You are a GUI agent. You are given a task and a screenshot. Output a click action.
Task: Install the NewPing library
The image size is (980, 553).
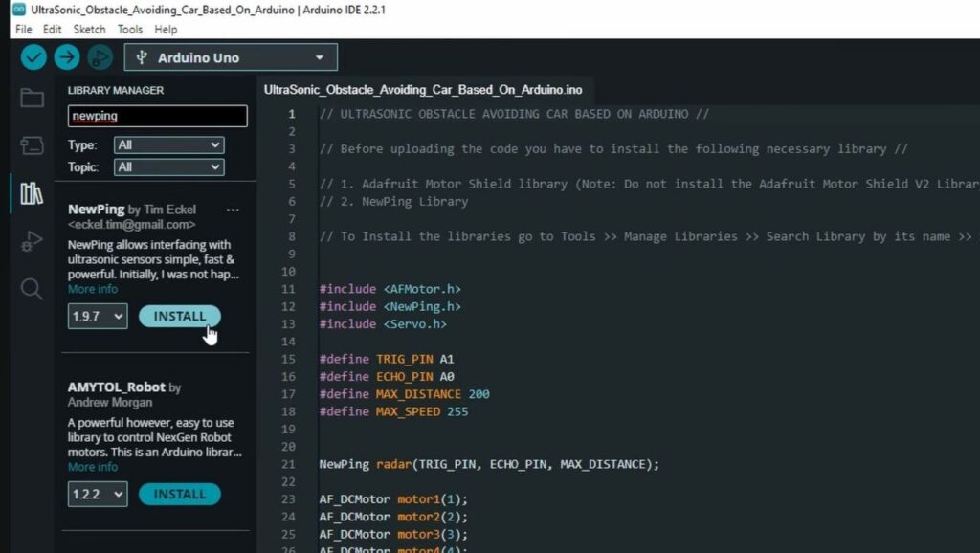coord(180,316)
